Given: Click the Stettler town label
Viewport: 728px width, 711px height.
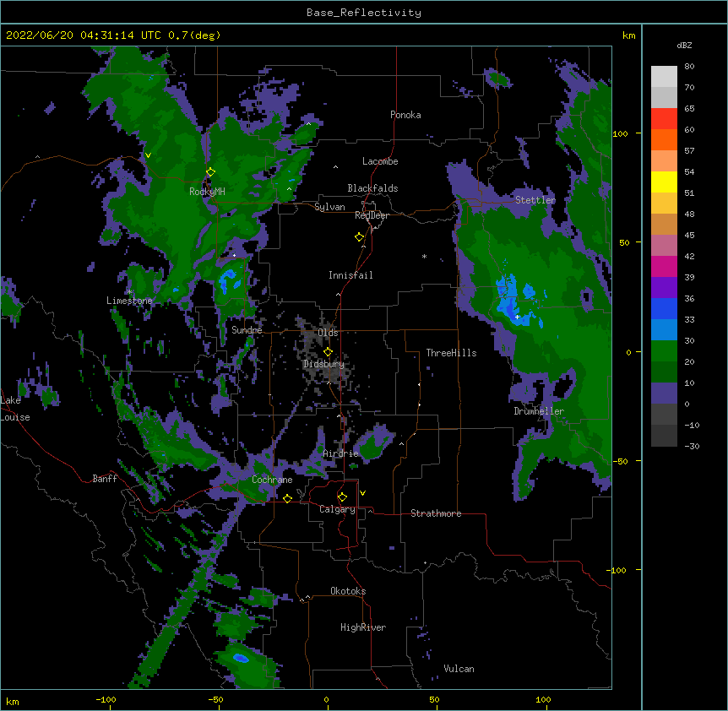Looking at the screenshot, I should (535, 200).
